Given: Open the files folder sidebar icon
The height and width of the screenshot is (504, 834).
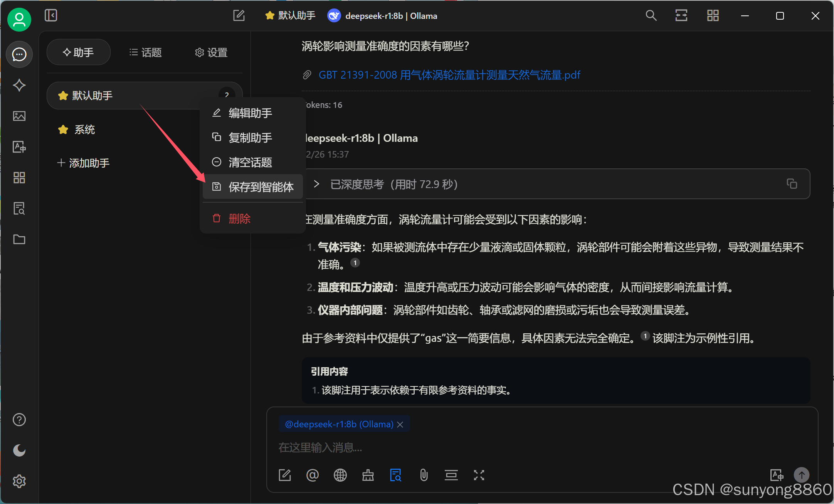Looking at the screenshot, I should 19,239.
